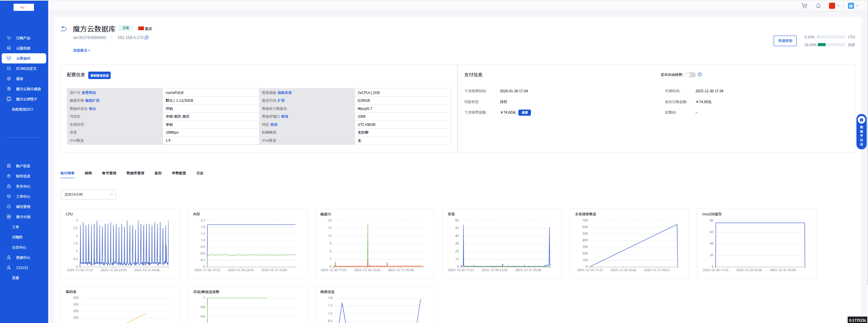Click 修改 beside 数据库端口
This screenshot has height=323, width=868.
[284, 117]
